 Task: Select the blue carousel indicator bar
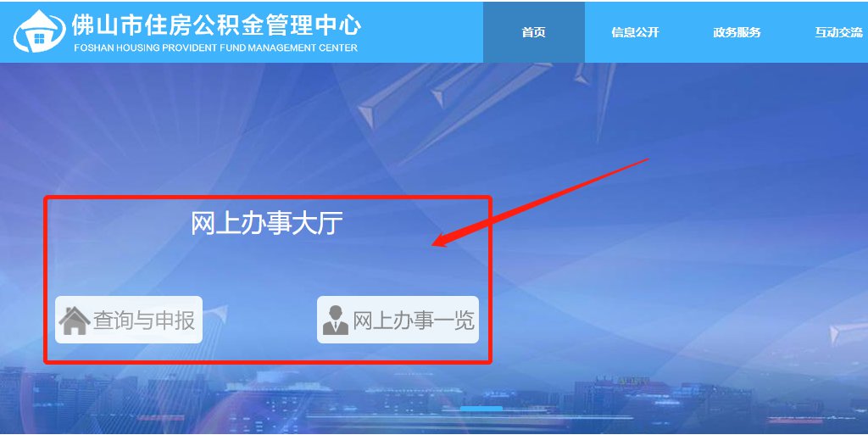(481, 409)
